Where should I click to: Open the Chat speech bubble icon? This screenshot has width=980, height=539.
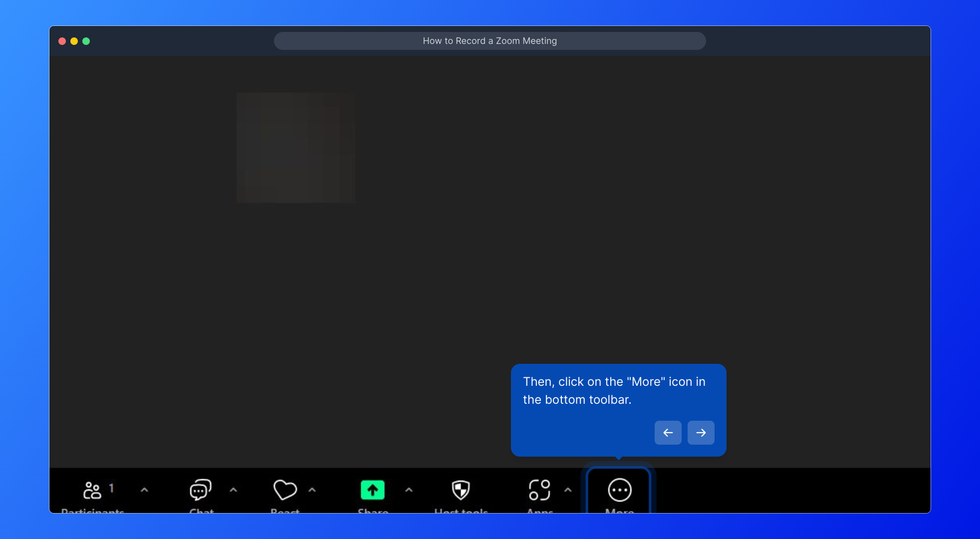[x=201, y=490]
